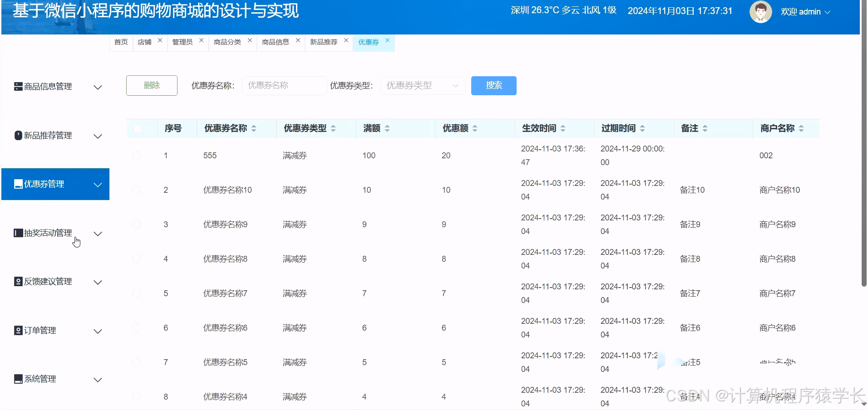The image size is (868, 410).
Task: Close the 商品分类 tab
Action: pos(250,40)
